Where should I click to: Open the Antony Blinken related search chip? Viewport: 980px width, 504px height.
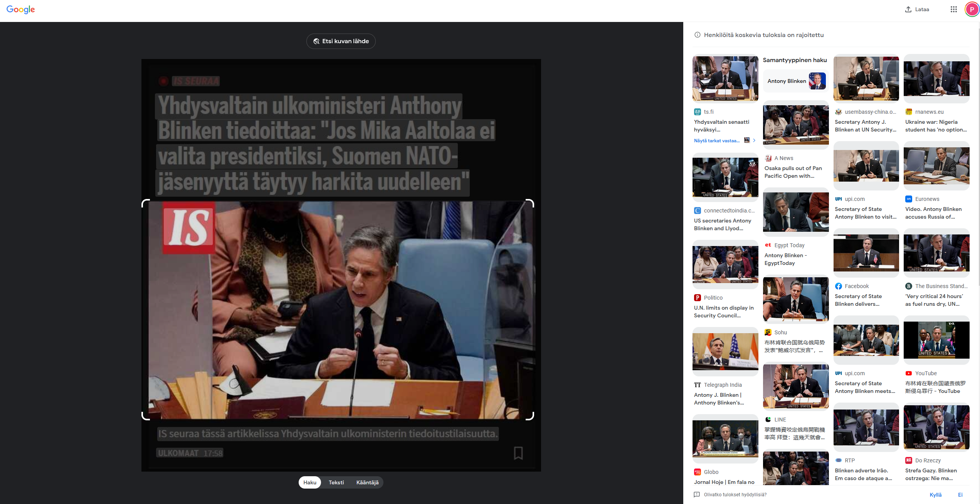coord(796,81)
